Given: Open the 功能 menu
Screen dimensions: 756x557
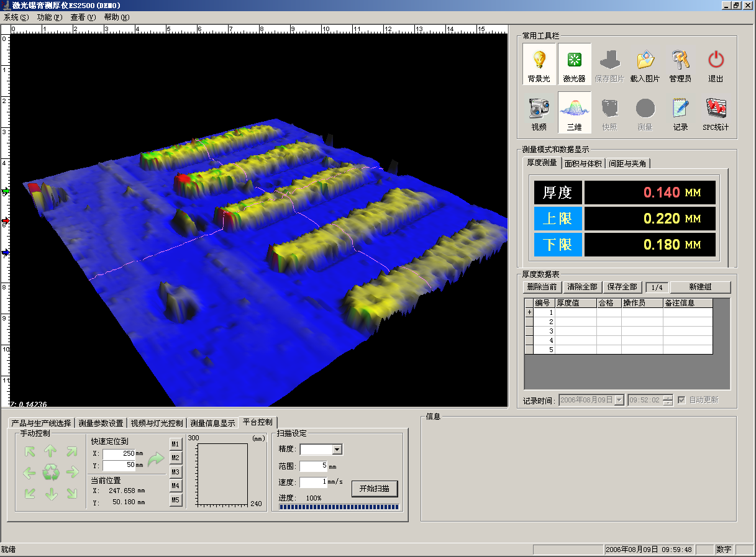Looking at the screenshot, I should 48,17.
